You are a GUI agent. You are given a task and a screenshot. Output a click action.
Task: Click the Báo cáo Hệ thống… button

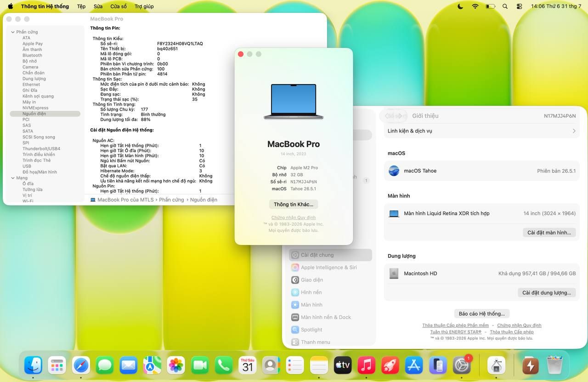click(481, 314)
